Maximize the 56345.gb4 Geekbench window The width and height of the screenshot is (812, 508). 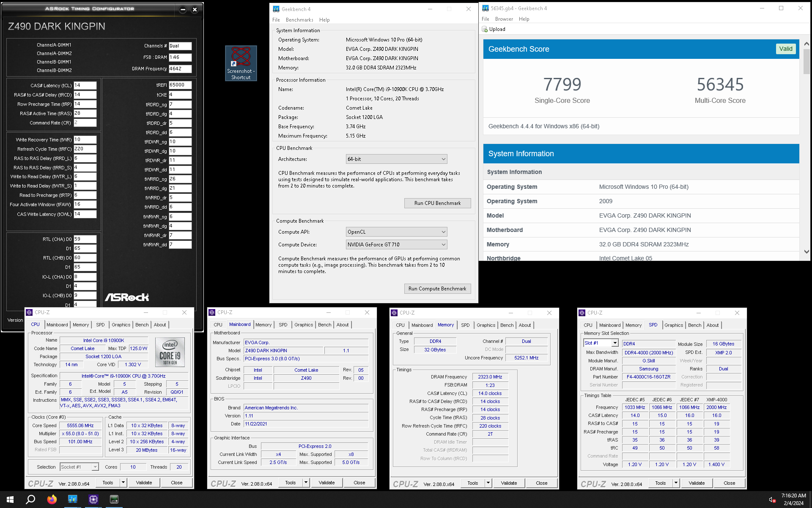coord(781,8)
